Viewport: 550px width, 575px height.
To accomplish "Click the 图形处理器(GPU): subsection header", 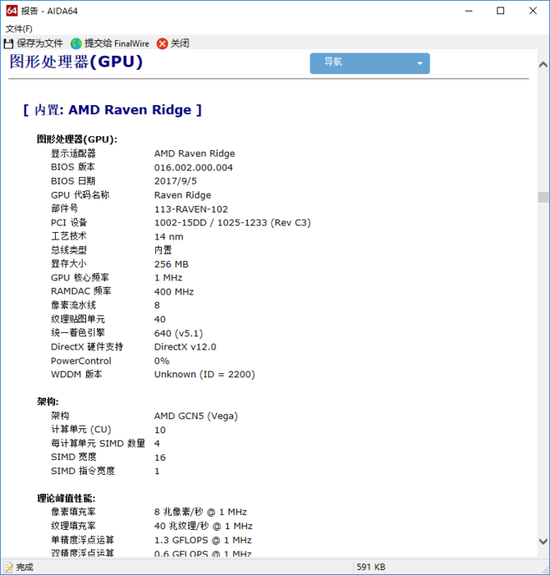I will tap(77, 139).
